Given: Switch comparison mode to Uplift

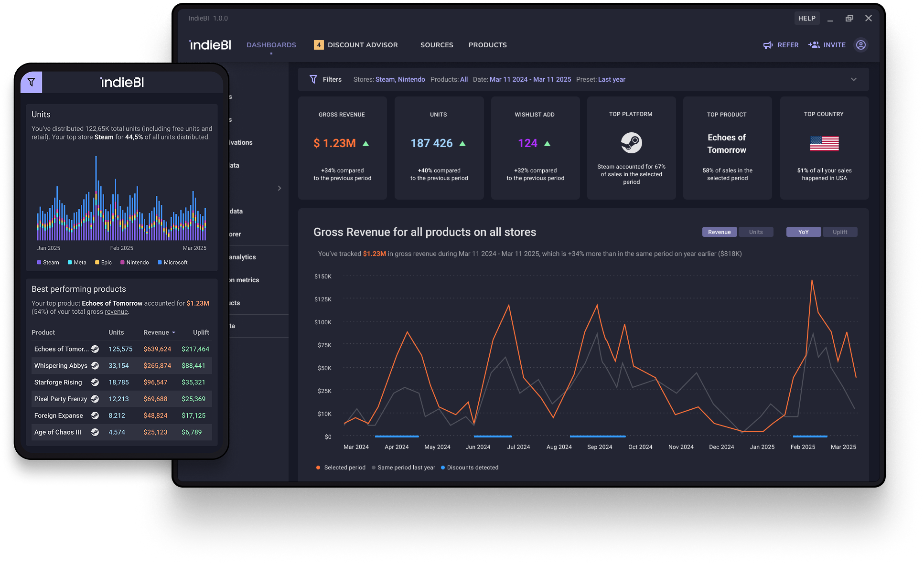Looking at the screenshot, I should 839,232.
